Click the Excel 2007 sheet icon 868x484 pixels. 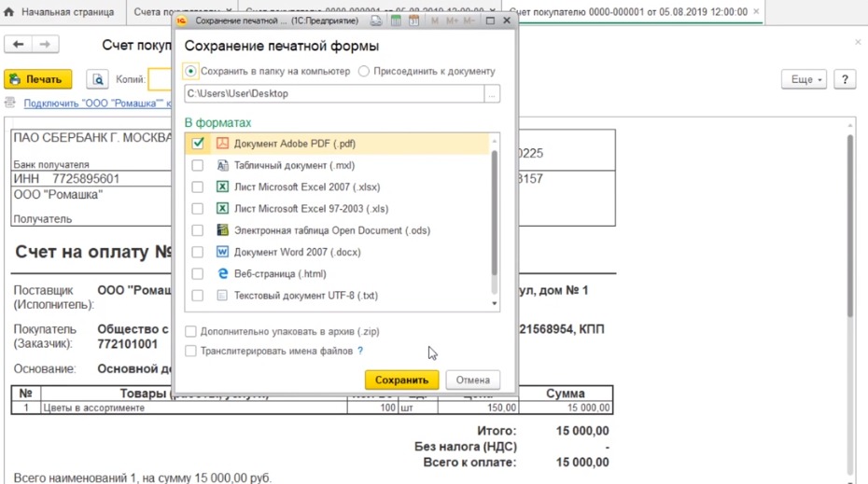[x=222, y=187]
